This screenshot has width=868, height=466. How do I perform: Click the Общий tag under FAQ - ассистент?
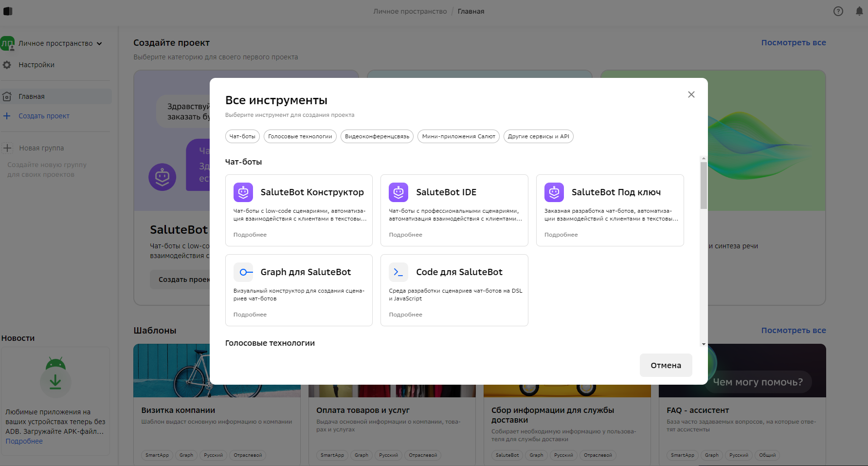(767, 455)
